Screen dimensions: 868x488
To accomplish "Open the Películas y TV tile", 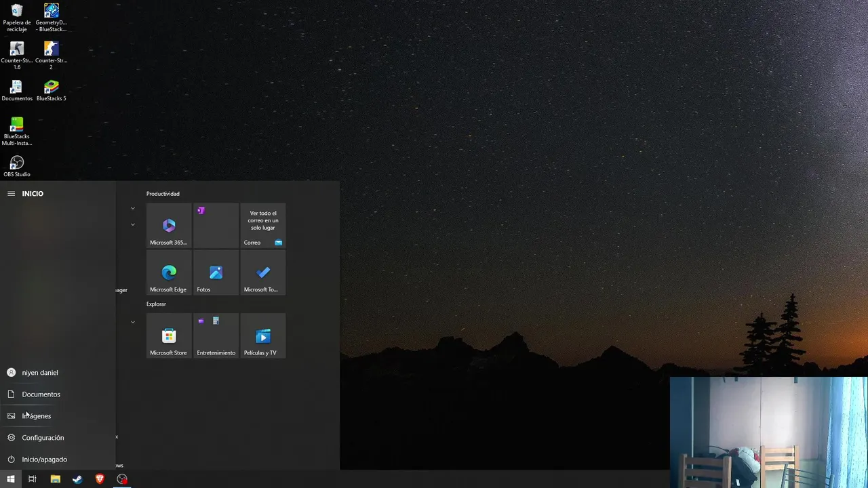I will tap(263, 335).
